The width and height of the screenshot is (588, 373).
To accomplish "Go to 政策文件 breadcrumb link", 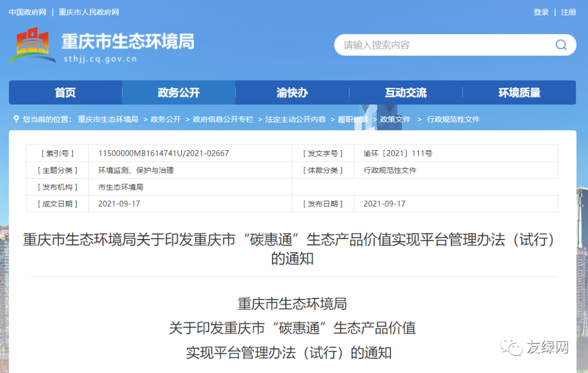I will coord(395,119).
